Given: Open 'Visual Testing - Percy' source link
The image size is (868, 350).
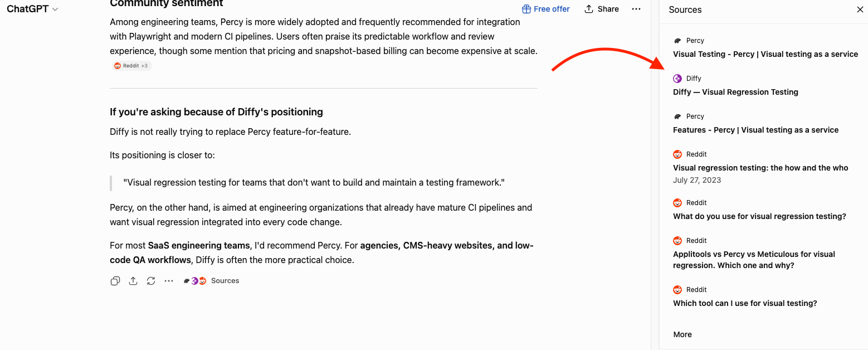Looking at the screenshot, I should coord(765,54).
